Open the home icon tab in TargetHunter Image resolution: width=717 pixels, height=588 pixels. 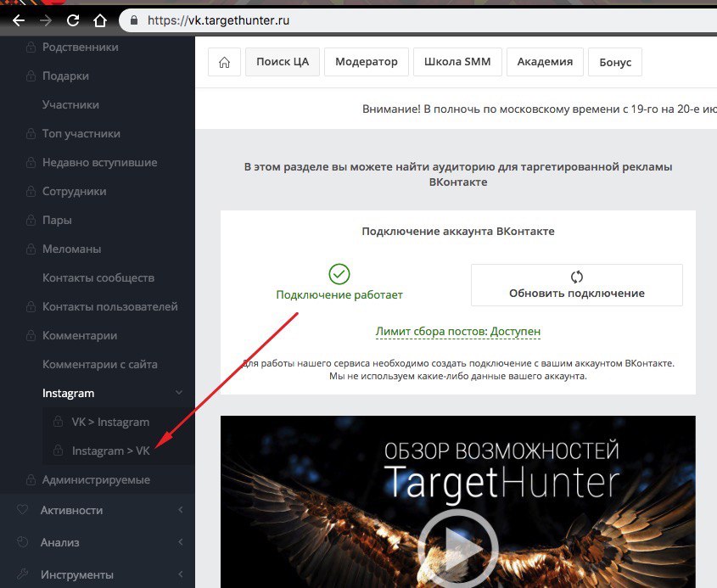(x=224, y=62)
